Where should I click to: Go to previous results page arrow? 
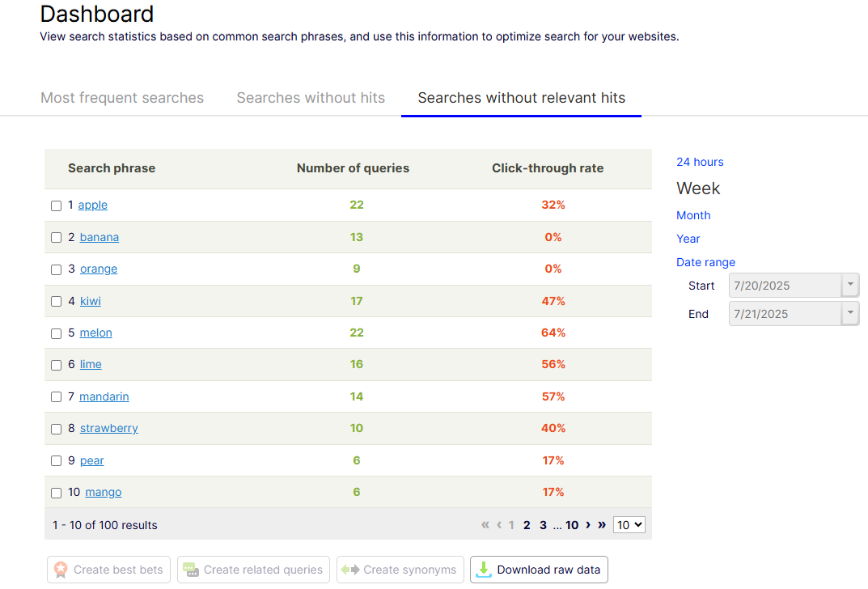499,525
